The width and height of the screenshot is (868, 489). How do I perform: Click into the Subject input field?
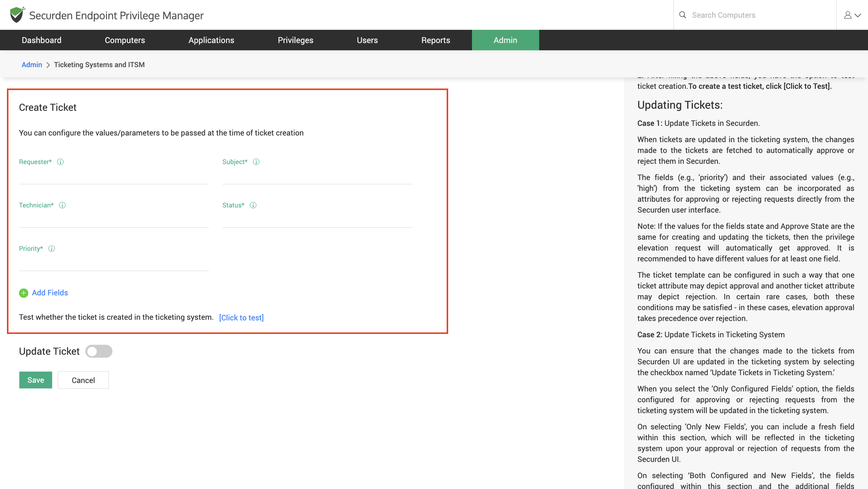(x=317, y=176)
